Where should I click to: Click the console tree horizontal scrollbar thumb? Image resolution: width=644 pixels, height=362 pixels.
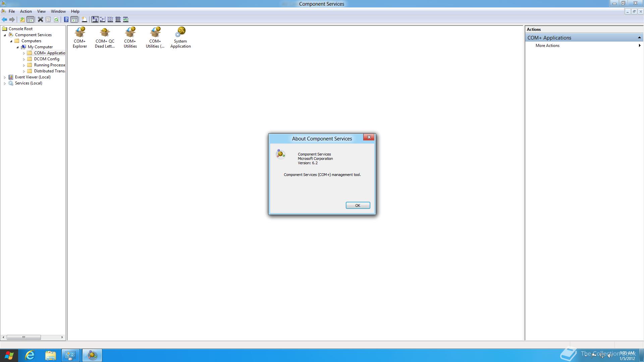(24, 337)
